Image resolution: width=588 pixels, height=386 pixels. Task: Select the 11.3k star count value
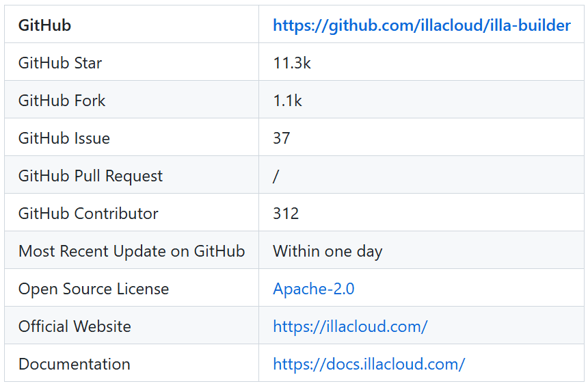click(x=292, y=63)
